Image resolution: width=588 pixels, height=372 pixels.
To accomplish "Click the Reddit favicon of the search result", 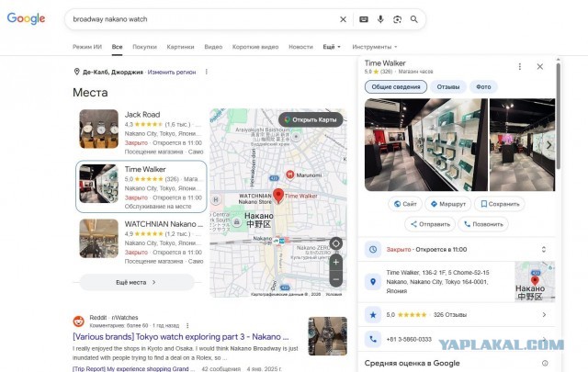I will coord(78,321).
